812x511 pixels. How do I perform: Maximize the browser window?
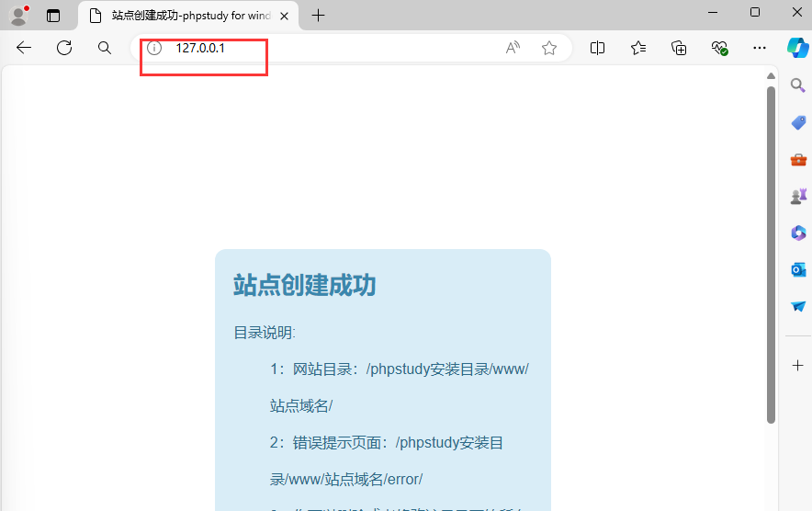(755, 12)
